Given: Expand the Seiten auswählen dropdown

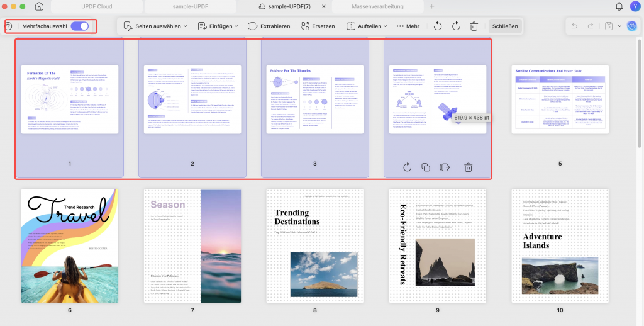Looking at the screenshot, I should pos(155,26).
